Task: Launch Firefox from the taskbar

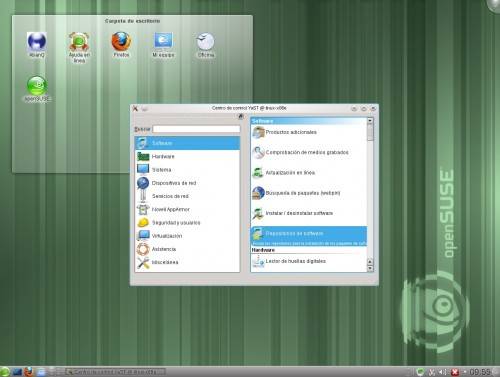Action: pos(29,372)
